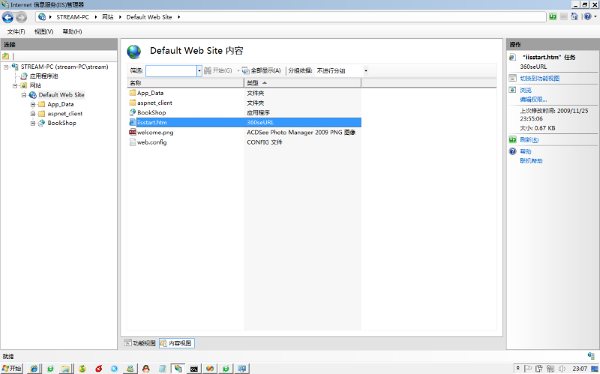
Task: Click the volume speaker icon in system tray
Action: click(562, 369)
